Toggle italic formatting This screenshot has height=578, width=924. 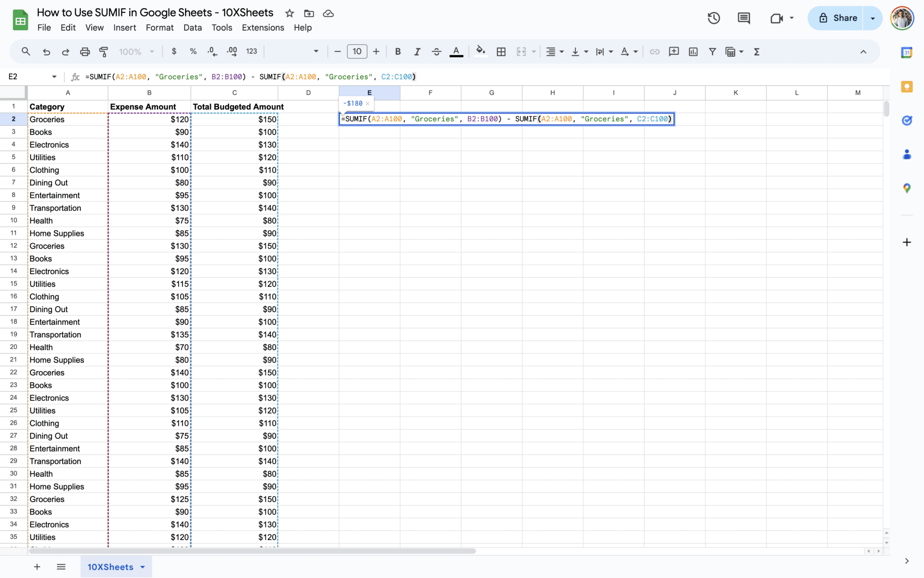tap(417, 51)
